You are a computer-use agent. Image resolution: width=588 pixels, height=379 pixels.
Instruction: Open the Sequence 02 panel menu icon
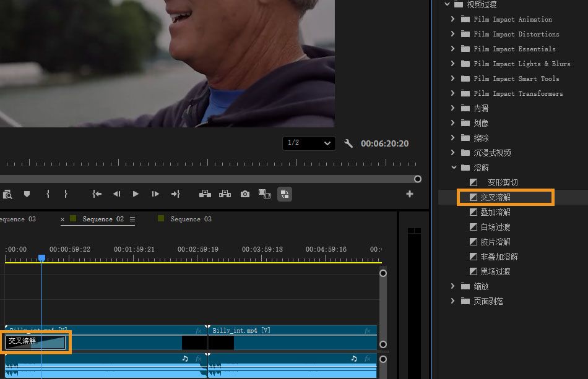click(x=132, y=219)
